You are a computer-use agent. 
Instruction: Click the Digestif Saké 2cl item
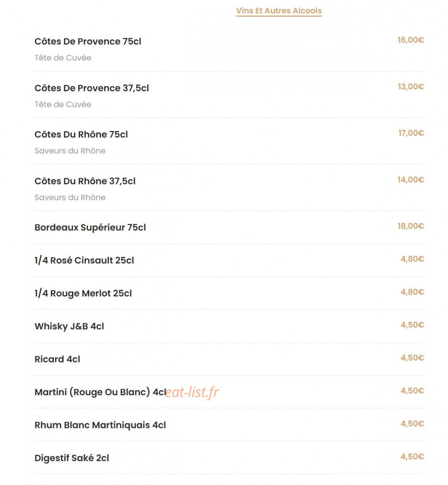[x=72, y=458]
